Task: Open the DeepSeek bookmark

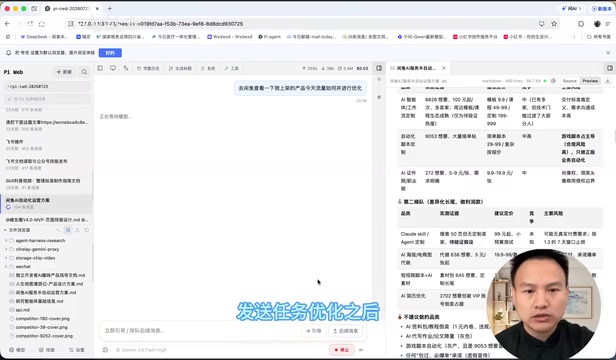Action: [x=44, y=37]
